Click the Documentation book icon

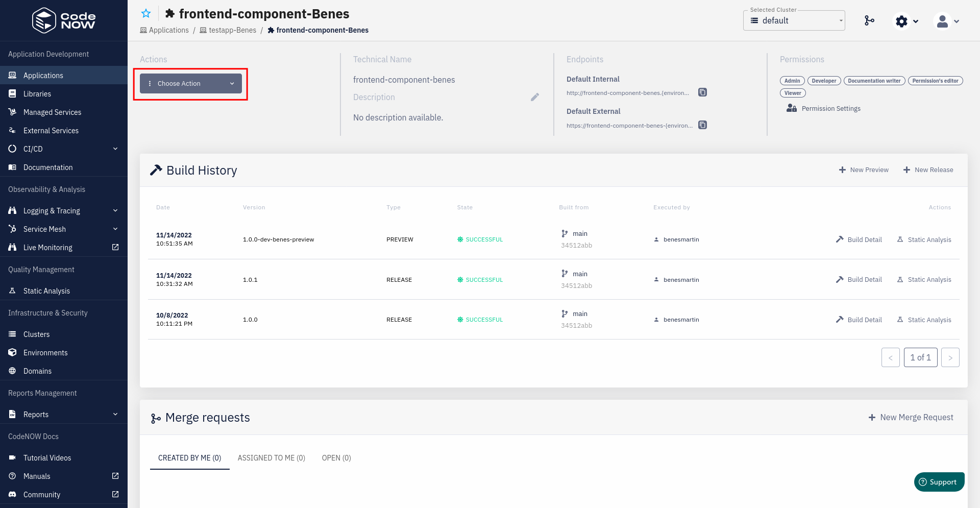pos(12,167)
